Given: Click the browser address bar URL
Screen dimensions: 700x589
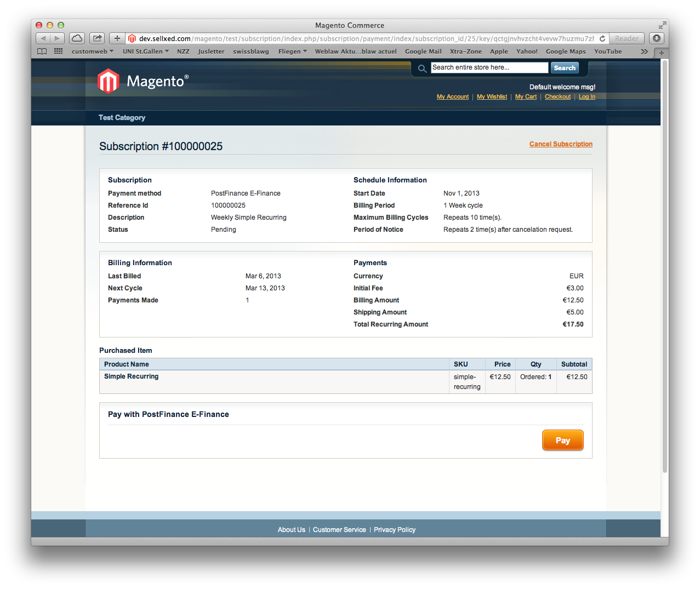Looking at the screenshot, I should tap(366, 38).
